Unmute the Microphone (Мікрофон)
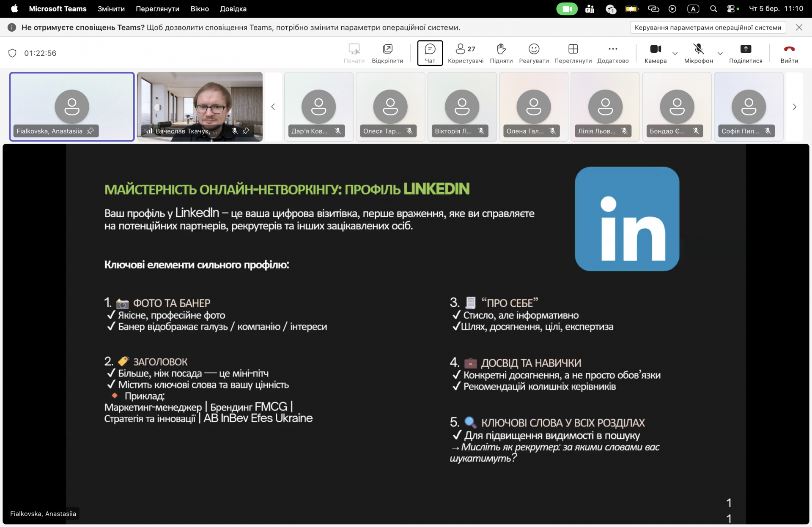Image resolution: width=812 pixels, height=527 pixels. coord(698,53)
